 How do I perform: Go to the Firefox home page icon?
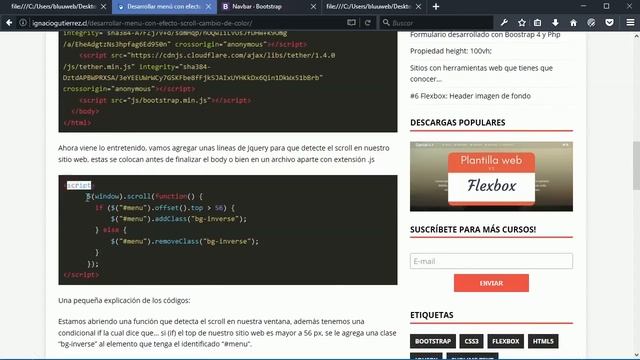tap(573, 23)
